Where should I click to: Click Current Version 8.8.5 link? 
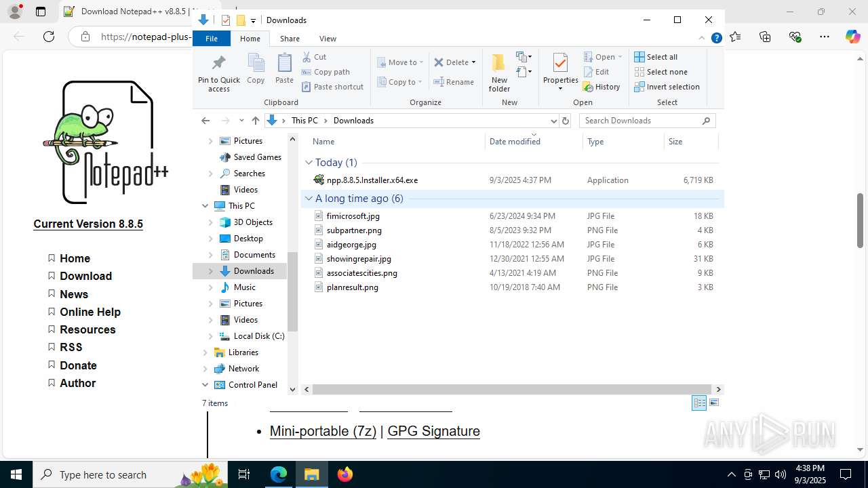88,224
